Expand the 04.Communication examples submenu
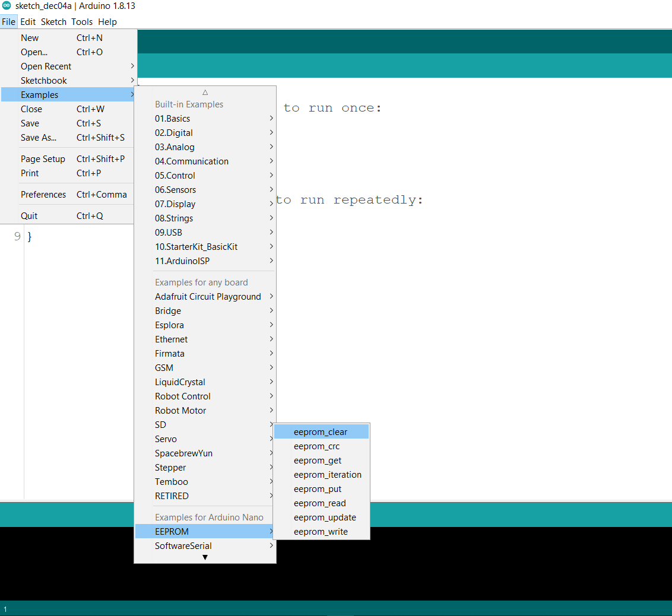The height and width of the screenshot is (616, 672). (x=205, y=161)
